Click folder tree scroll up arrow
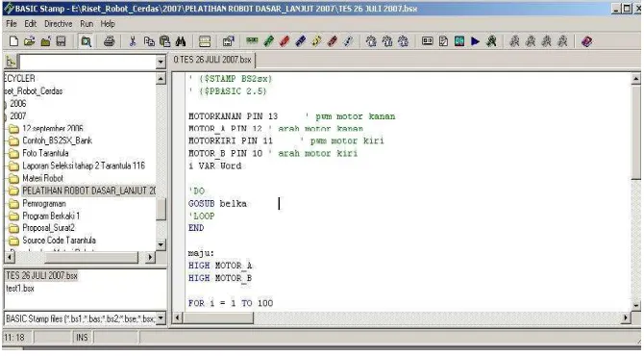The image size is (644, 356). pyautogui.click(x=161, y=79)
